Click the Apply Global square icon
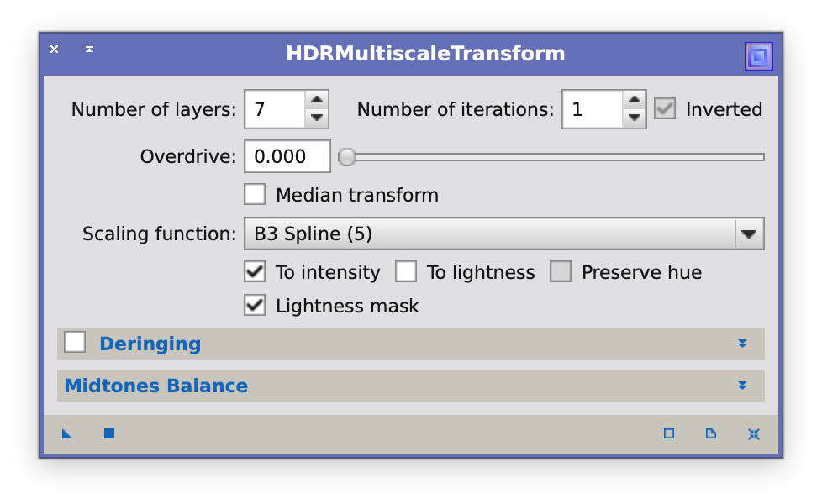Viewport: 822px width, 504px height. click(109, 434)
